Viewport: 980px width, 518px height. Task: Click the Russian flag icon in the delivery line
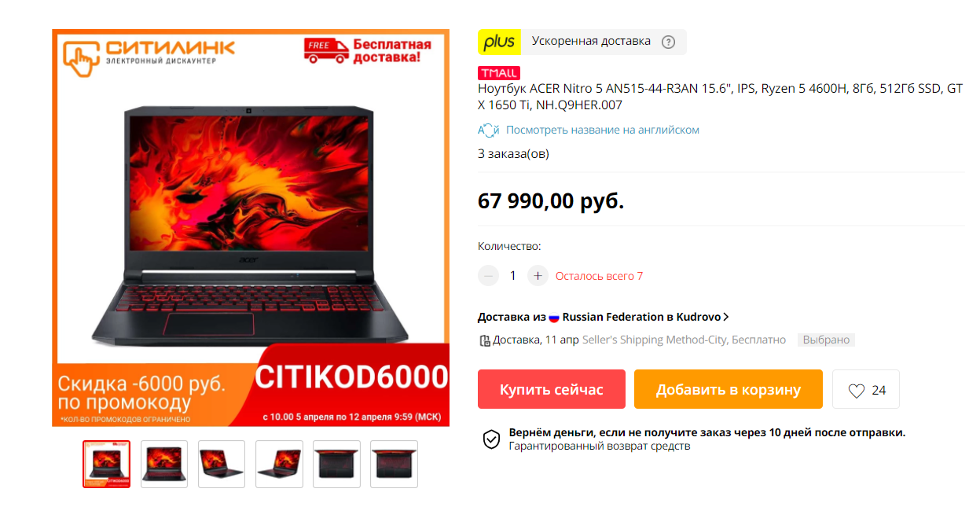(554, 318)
